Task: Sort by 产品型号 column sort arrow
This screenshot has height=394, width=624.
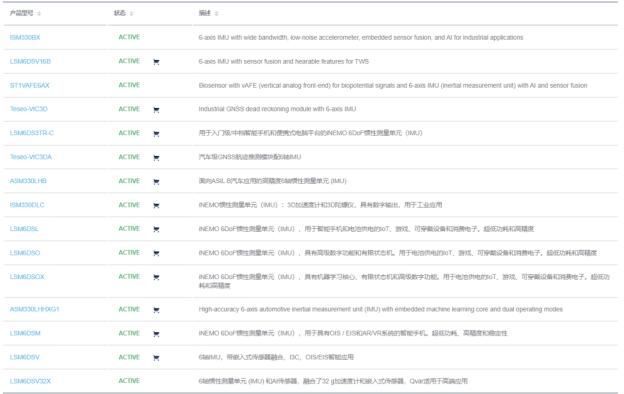Action: 39,14
